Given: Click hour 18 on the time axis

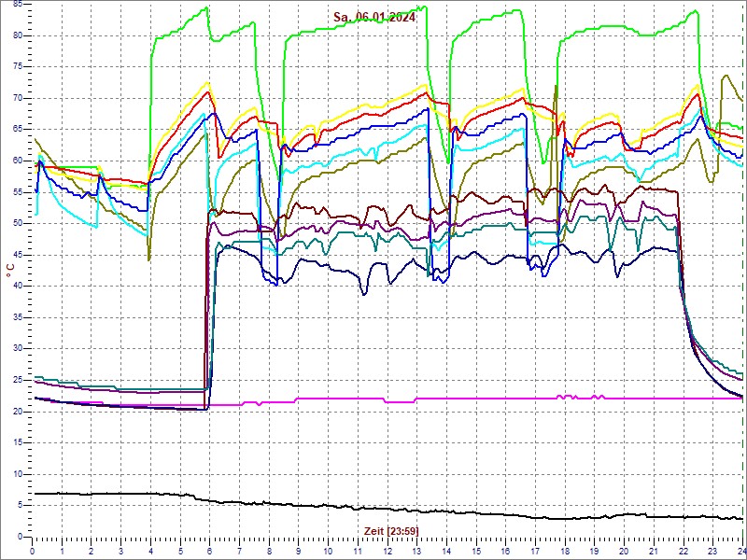Looking at the screenshot, I should [565, 551].
